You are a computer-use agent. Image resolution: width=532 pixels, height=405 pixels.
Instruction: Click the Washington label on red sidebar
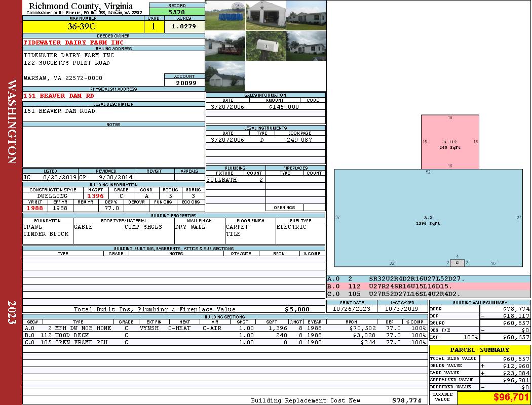[12, 121]
